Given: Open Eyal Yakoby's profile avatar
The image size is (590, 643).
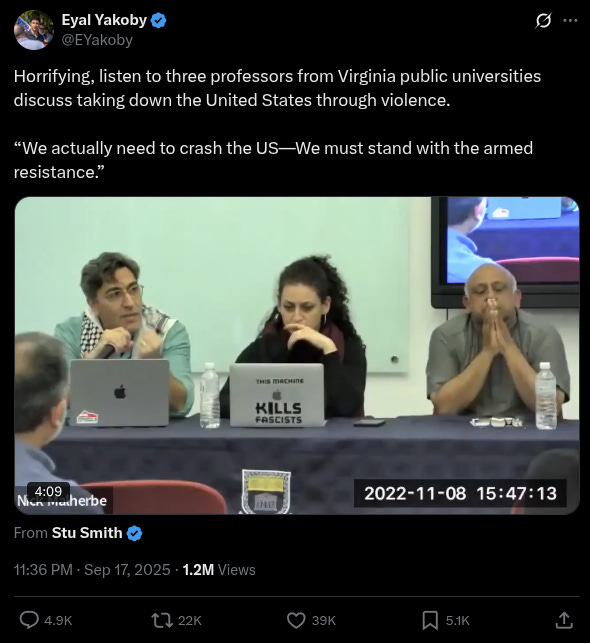Looking at the screenshot, I should tap(34, 30).
